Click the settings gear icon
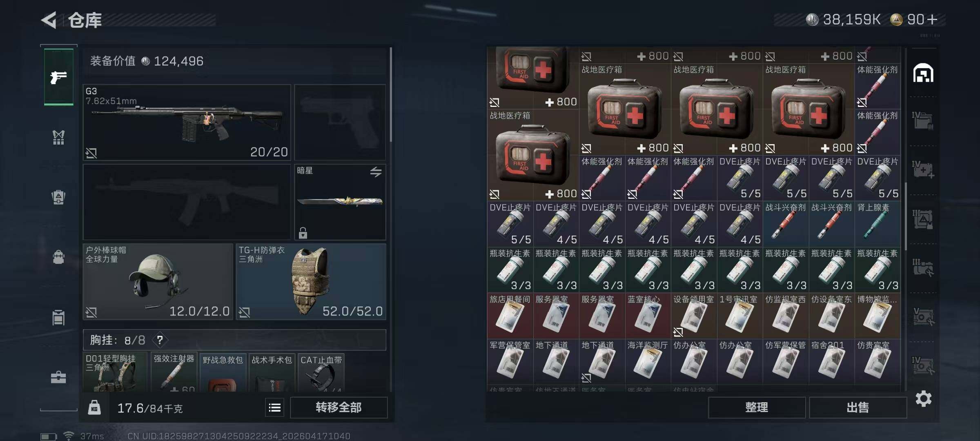The width and height of the screenshot is (980, 441). click(923, 399)
